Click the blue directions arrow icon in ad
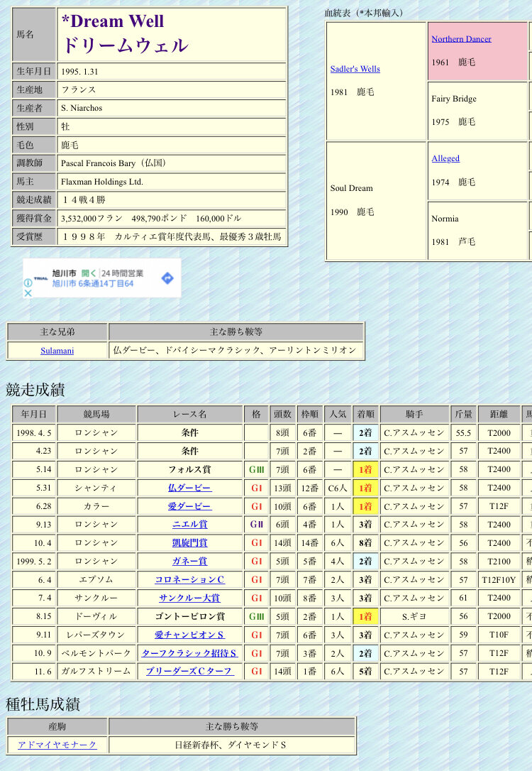 pyautogui.click(x=167, y=278)
